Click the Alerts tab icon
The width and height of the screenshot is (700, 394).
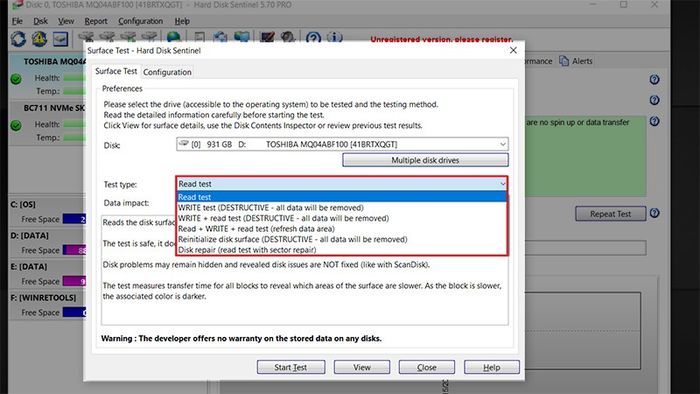tap(564, 61)
